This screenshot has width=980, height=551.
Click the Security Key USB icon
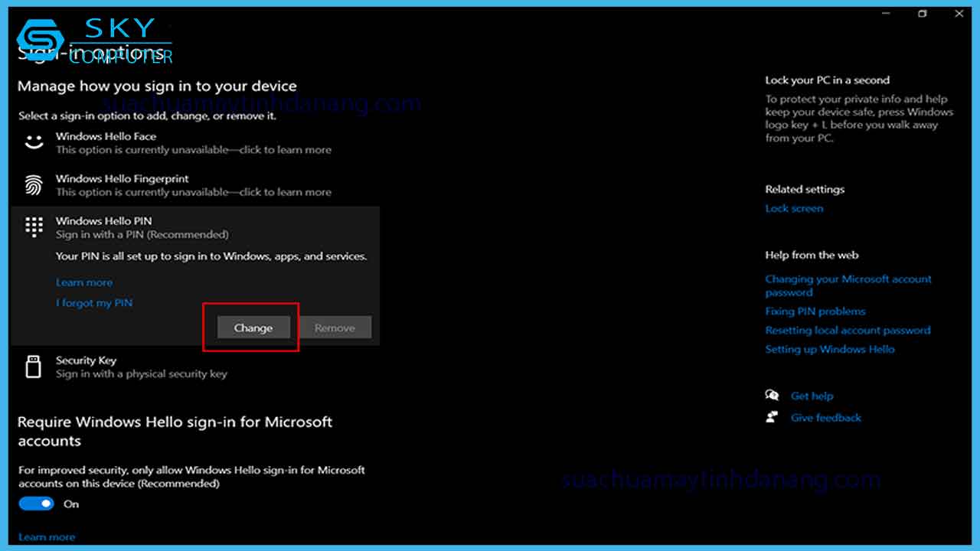coord(33,366)
